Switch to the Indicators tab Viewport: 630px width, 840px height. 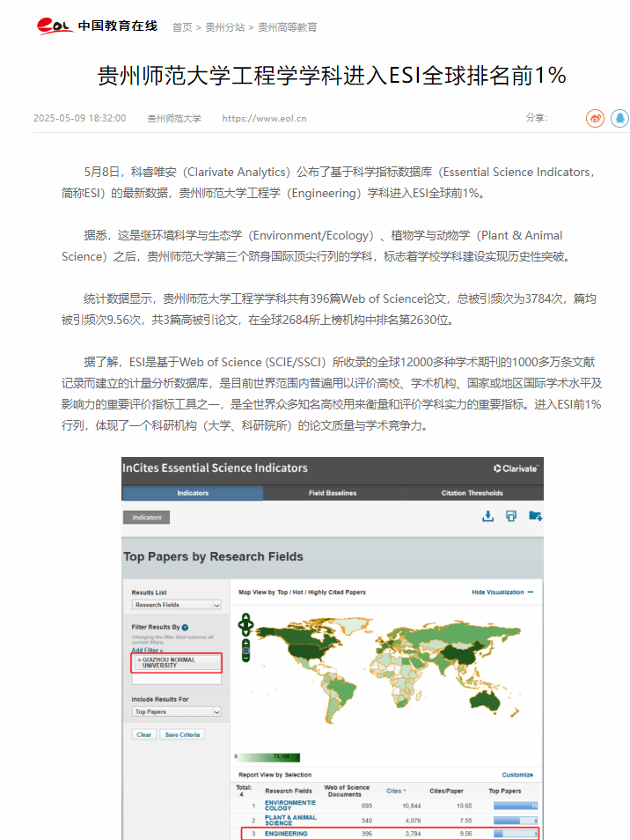pyautogui.click(x=193, y=493)
